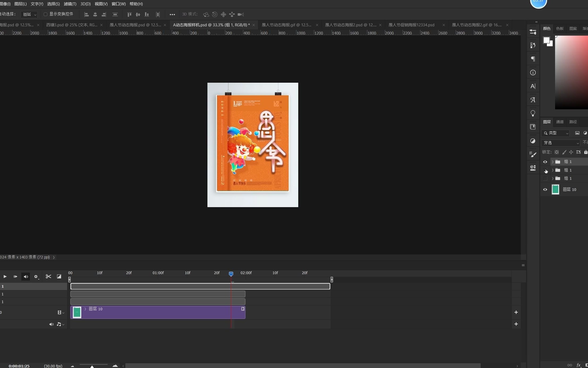Open the Adjustments panel icon

(x=533, y=141)
